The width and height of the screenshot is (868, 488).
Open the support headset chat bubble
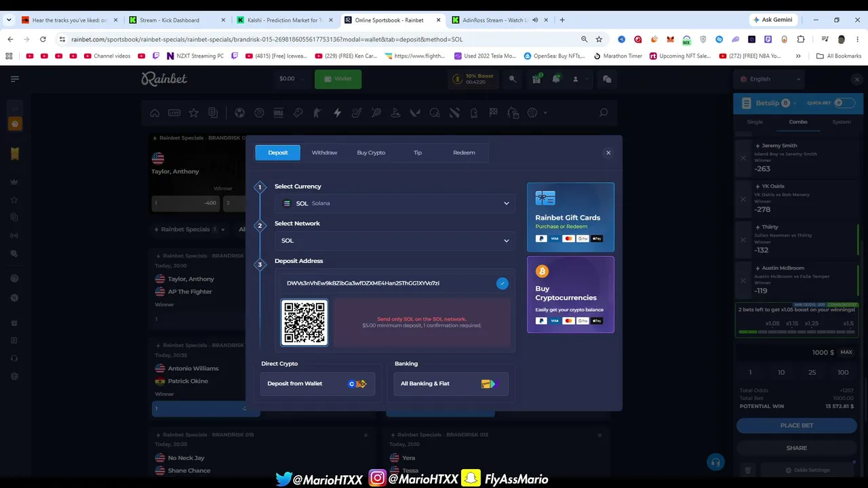coord(715,462)
